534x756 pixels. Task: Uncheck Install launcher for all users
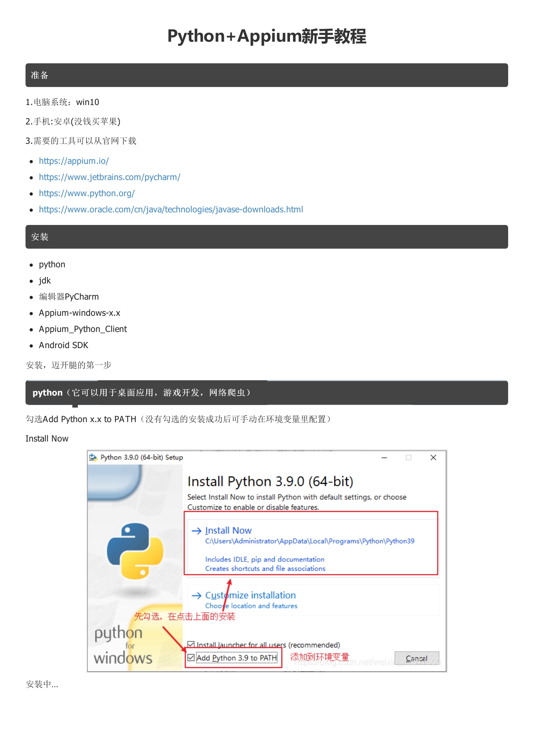pos(191,644)
